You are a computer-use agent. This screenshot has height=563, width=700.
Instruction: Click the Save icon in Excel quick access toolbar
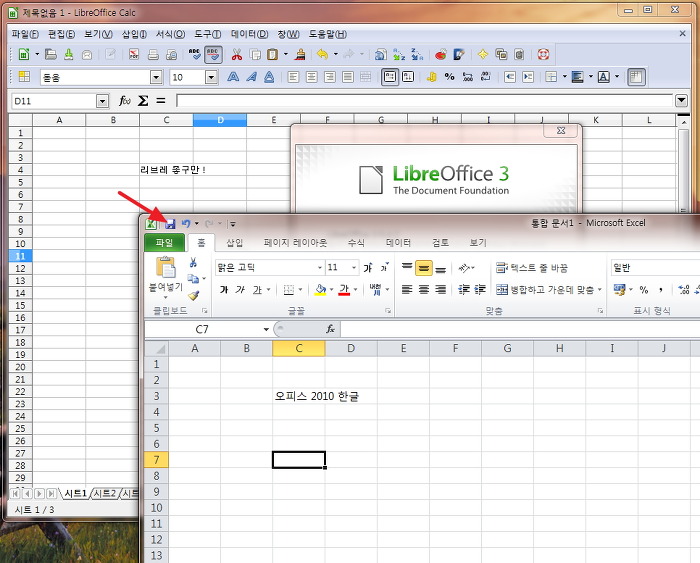click(170, 224)
